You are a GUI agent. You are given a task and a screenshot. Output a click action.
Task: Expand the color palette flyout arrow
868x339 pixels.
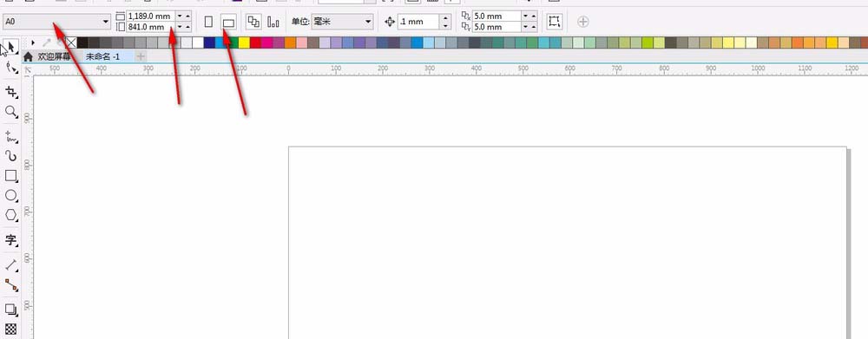[33, 42]
